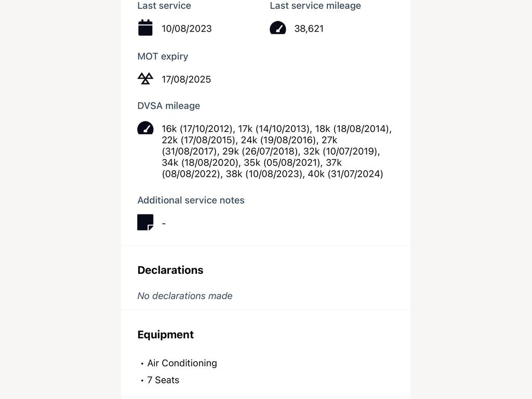Click the dash under additional service notes
The width and height of the screenshot is (532, 399).
coord(164,223)
